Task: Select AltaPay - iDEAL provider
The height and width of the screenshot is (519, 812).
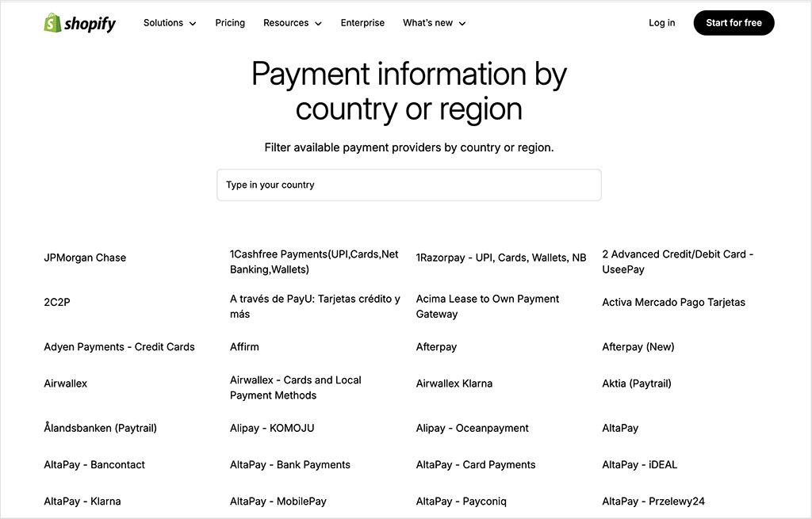Action: click(x=640, y=464)
